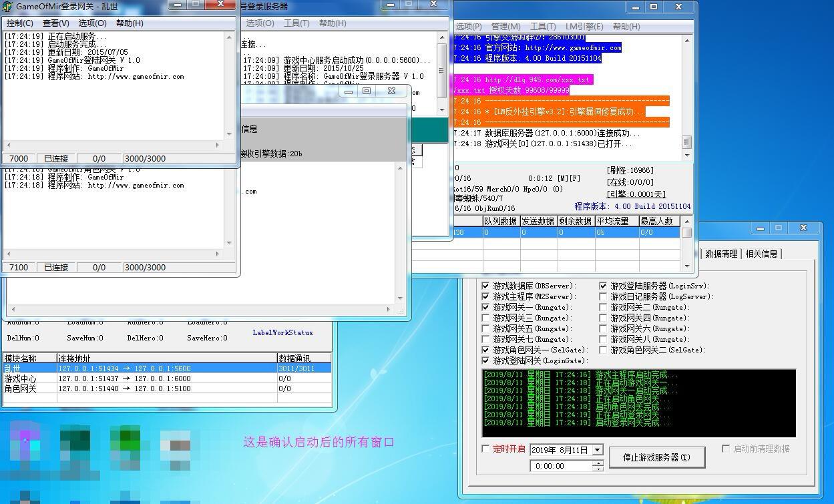Open 控制(C) menu in login gateway window
The height and width of the screenshot is (504, 834).
point(19,23)
